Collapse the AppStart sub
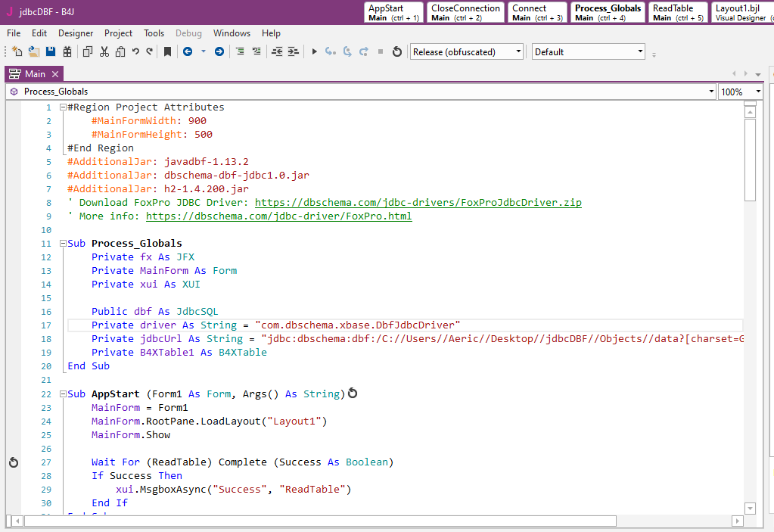The height and width of the screenshot is (532, 774). (x=63, y=394)
